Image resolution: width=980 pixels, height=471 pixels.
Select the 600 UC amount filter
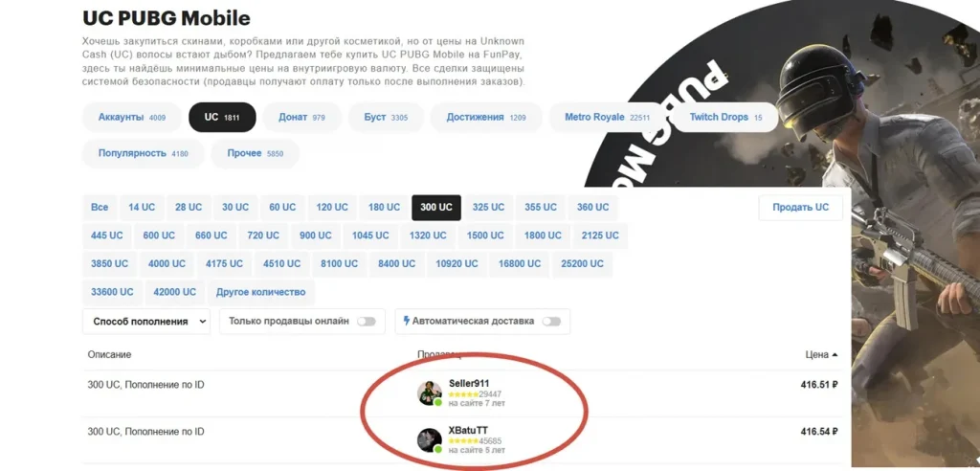coord(160,235)
